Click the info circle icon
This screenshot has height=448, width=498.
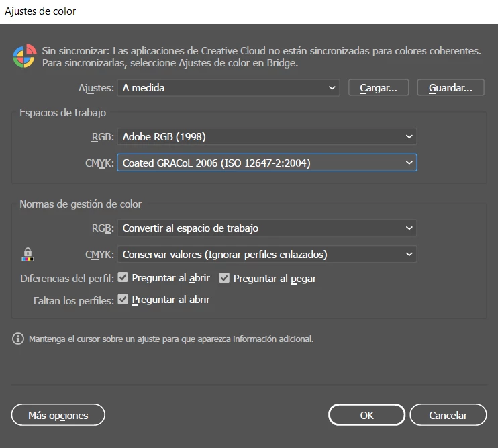tap(17, 339)
